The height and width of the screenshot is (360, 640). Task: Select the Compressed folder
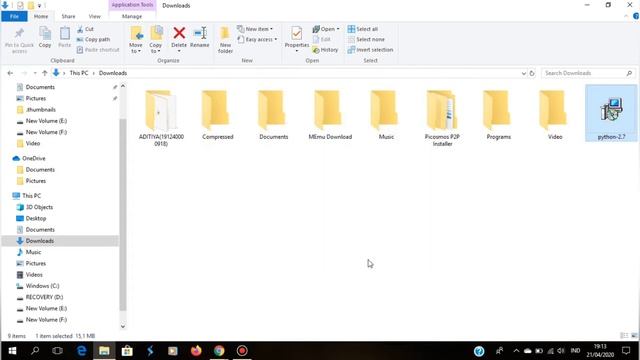click(x=218, y=115)
